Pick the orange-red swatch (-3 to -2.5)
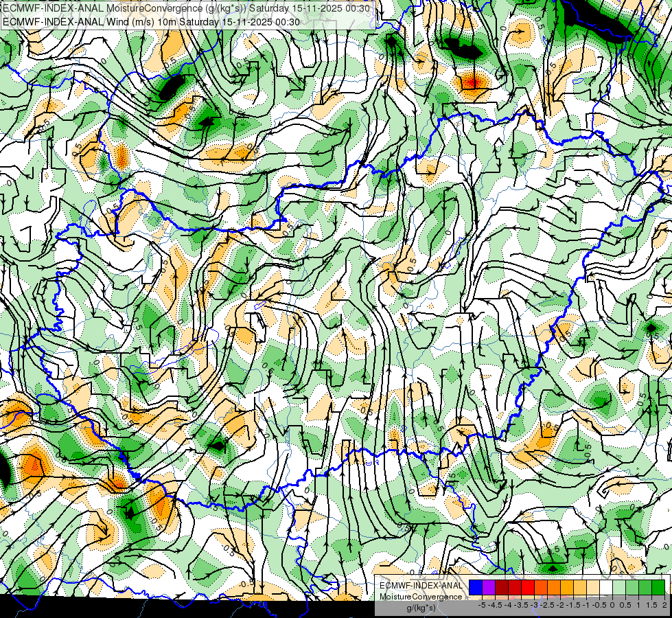This screenshot has height=618, width=672. point(541,588)
